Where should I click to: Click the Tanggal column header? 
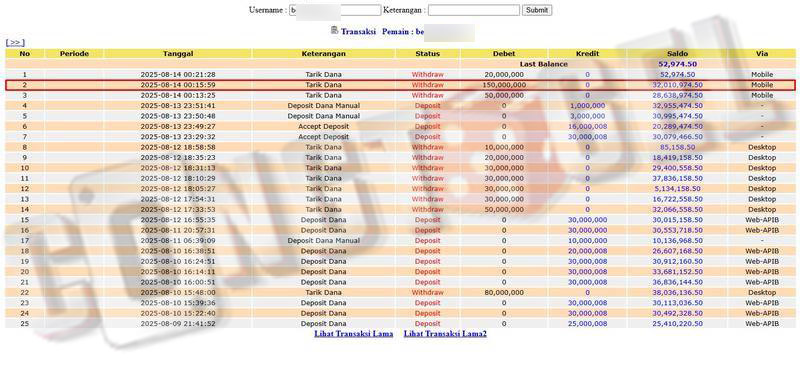click(178, 54)
